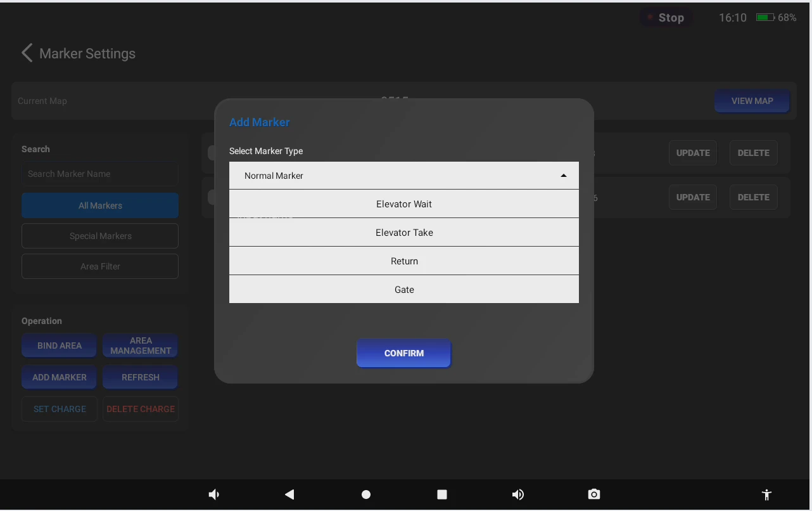Click the DELETE CHARGE button
Screen dimensions: 812x511
(x=141, y=409)
